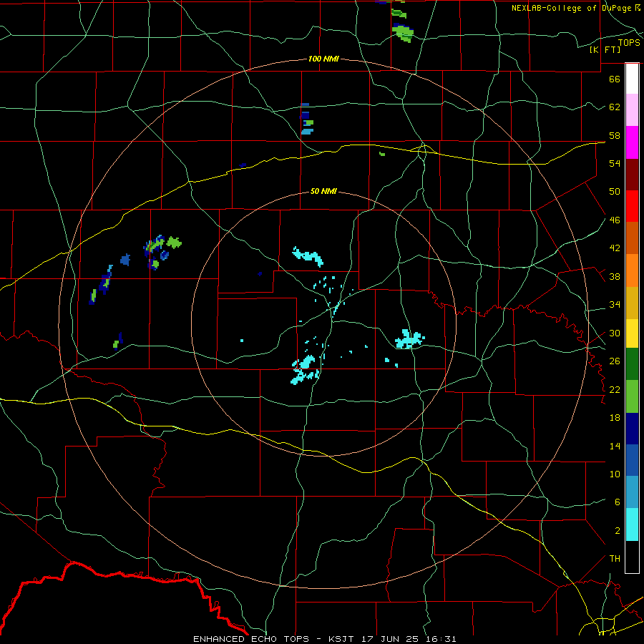The width and height of the screenshot is (644, 644).
Task: Click the "54" legend value
Action: tap(615, 163)
